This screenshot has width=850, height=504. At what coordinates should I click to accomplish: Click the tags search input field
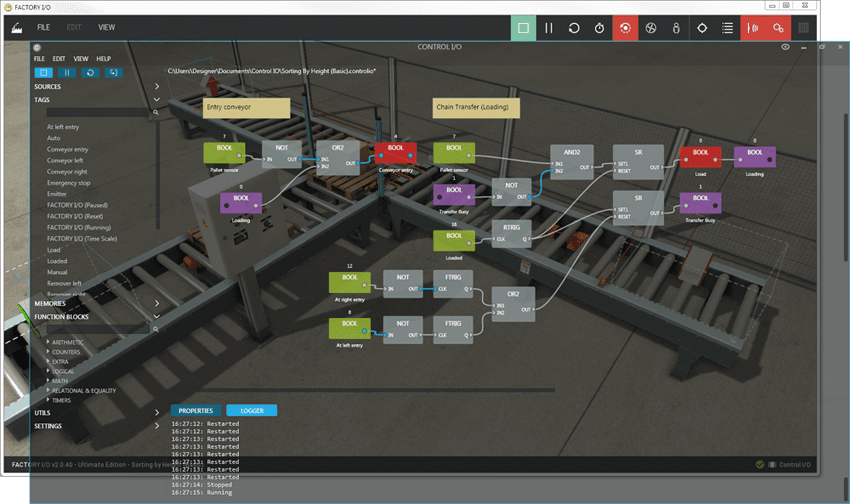click(x=99, y=112)
